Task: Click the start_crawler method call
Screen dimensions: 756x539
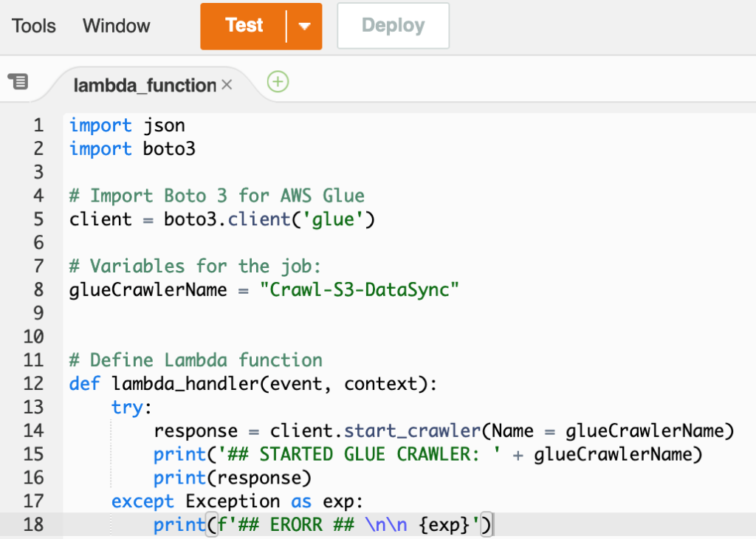Action: (413, 430)
